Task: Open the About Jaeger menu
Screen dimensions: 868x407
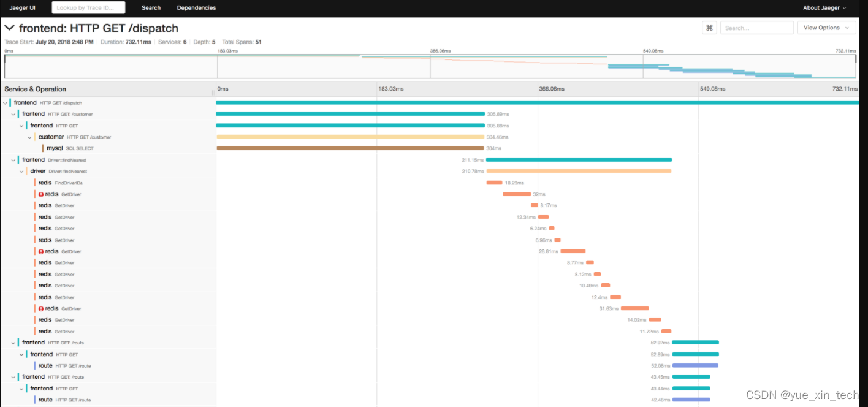Action: tap(824, 8)
